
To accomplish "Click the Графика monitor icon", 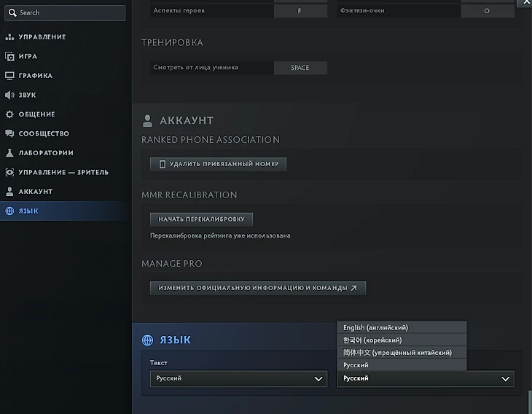I will tap(9, 76).
